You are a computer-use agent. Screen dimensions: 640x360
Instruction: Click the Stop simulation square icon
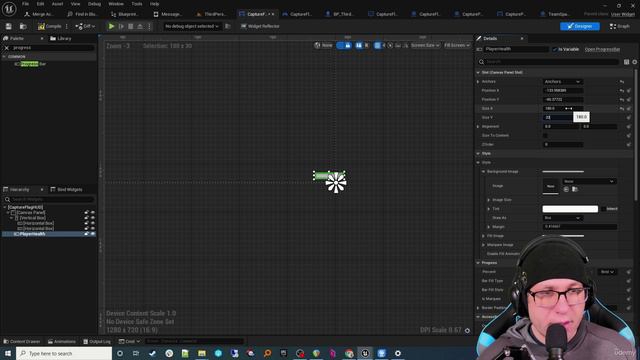pos(131,26)
